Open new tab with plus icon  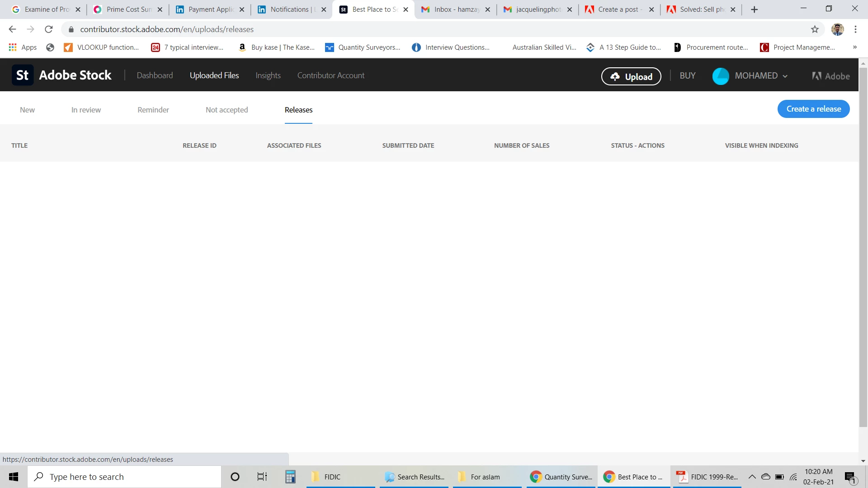754,9
